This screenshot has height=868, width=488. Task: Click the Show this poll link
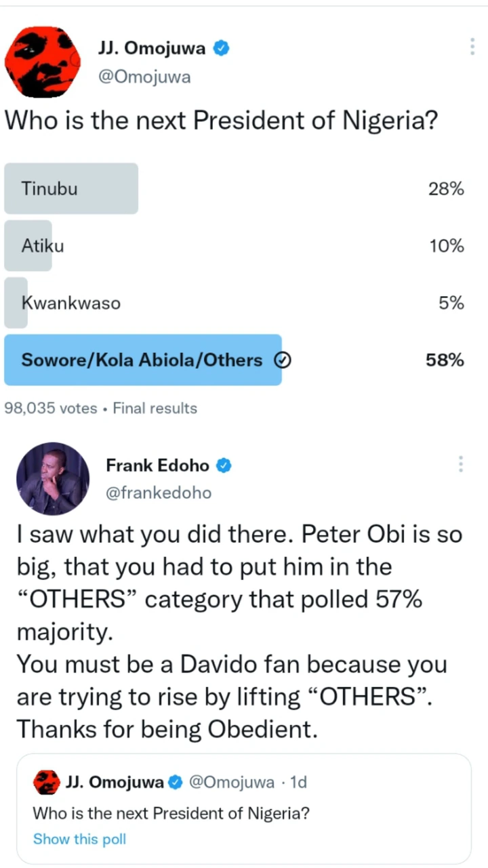(x=79, y=839)
